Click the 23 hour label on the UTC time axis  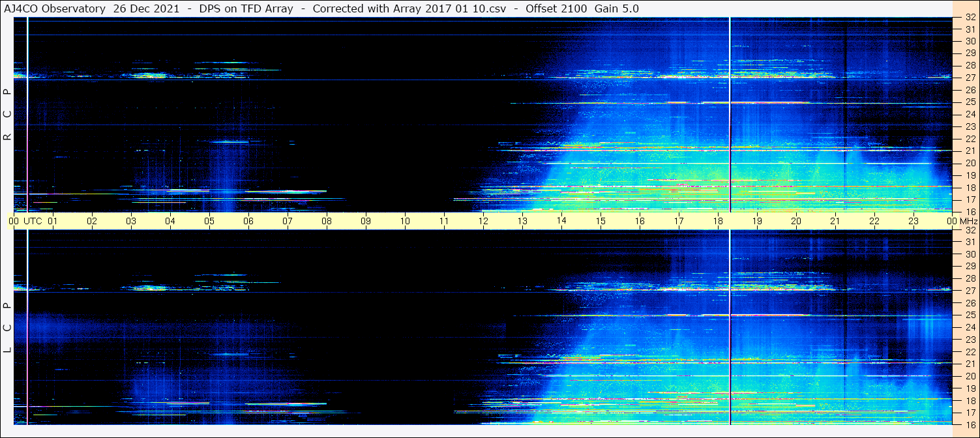click(x=913, y=221)
